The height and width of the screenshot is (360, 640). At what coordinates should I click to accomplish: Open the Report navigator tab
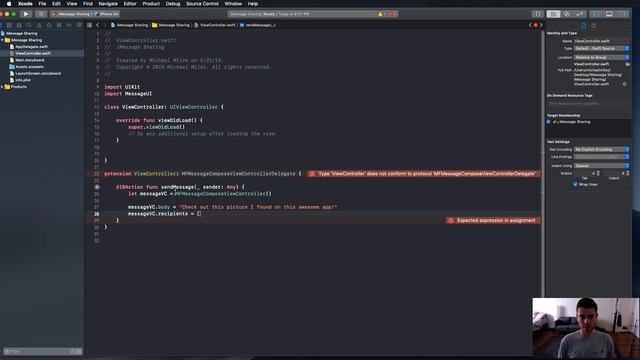point(79,25)
